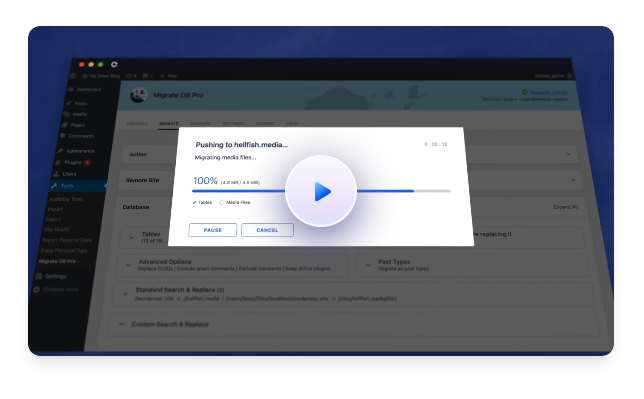Open the MIGRATE tab
This screenshot has width=644, height=399.
(169, 123)
